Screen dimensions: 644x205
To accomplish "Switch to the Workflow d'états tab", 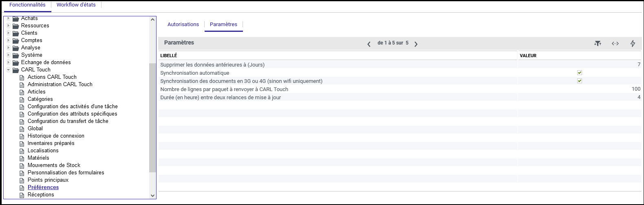I will pyautogui.click(x=76, y=5).
